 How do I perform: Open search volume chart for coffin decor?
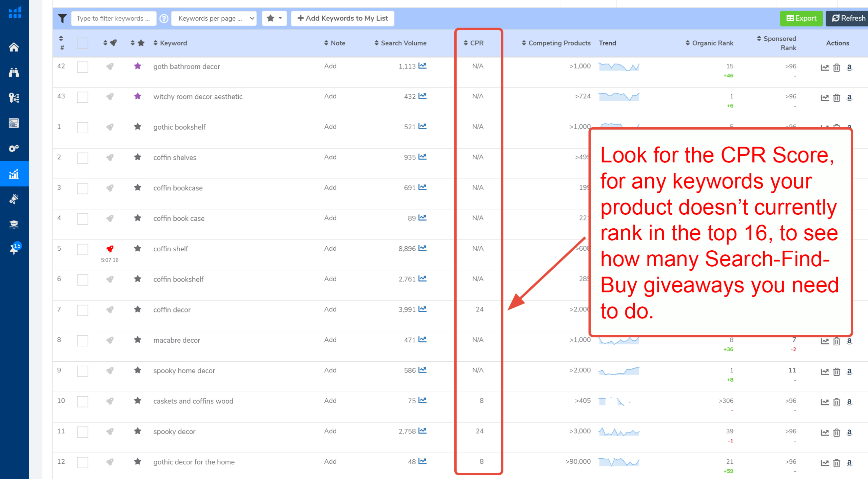tap(422, 309)
